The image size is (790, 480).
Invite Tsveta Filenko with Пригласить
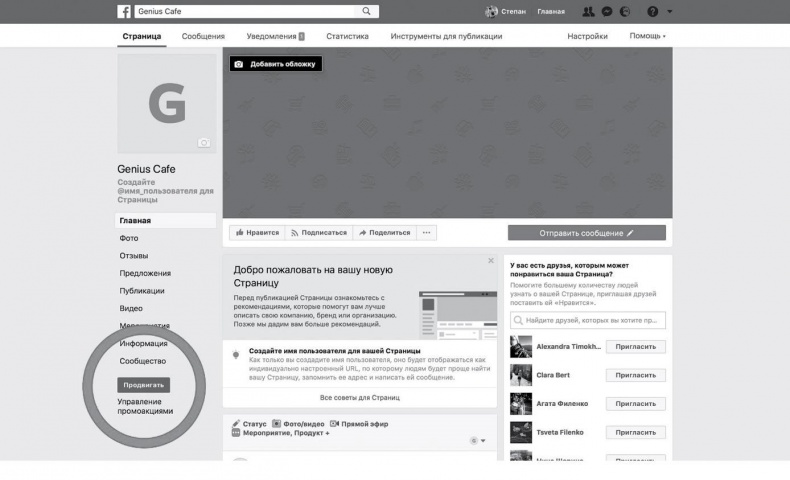click(x=635, y=432)
